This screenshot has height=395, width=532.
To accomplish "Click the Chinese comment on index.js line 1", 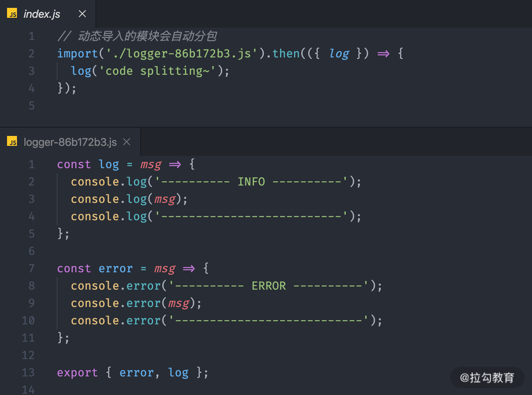I will [x=137, y=36].
